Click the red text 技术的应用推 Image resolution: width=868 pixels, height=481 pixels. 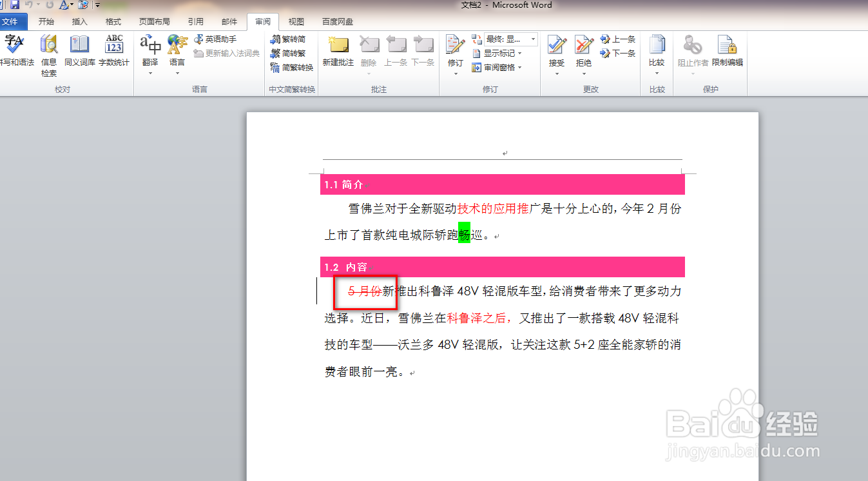pos(493,209)
